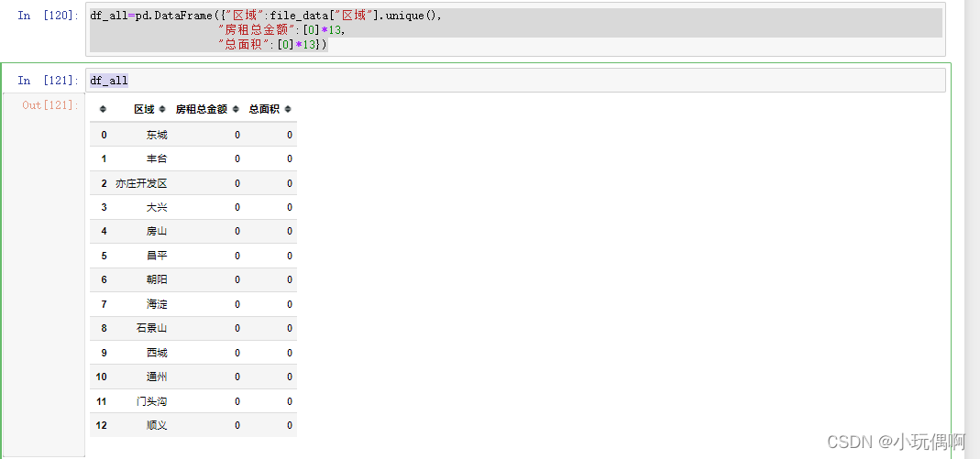Select the 昌平 cell
This screenshot has width=980, height=459.
coord(157,256)
